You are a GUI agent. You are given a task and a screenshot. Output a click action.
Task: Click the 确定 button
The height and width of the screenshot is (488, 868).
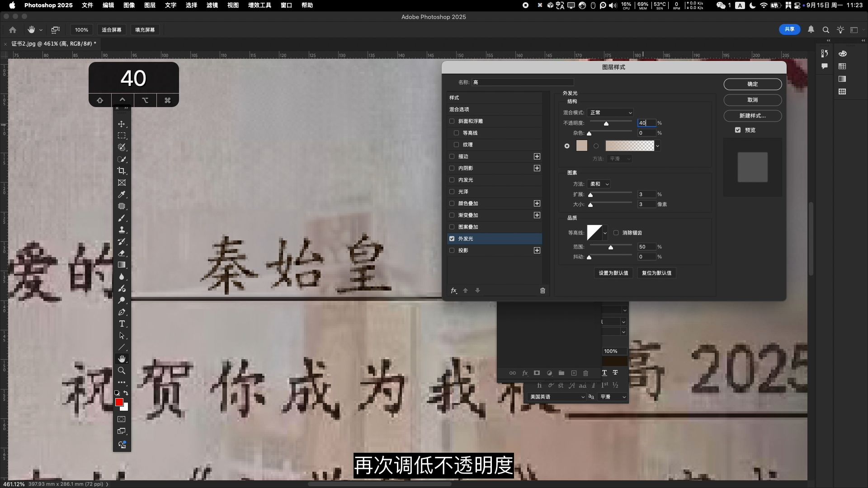pyautogui.click(x=752, y=84)
